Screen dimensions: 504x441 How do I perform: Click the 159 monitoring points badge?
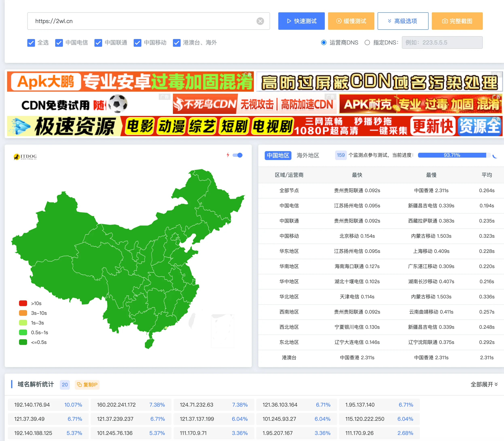(341, 155)
